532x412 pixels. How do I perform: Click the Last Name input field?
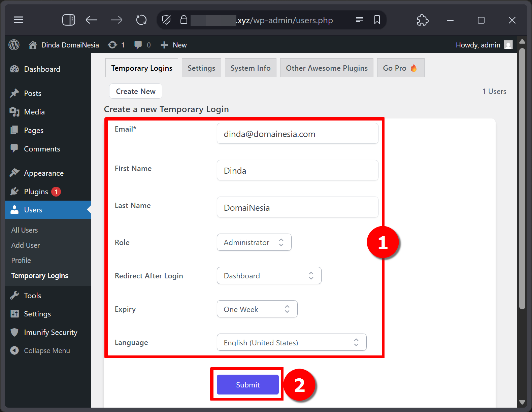pyautogui.click(x=298, y=207)
